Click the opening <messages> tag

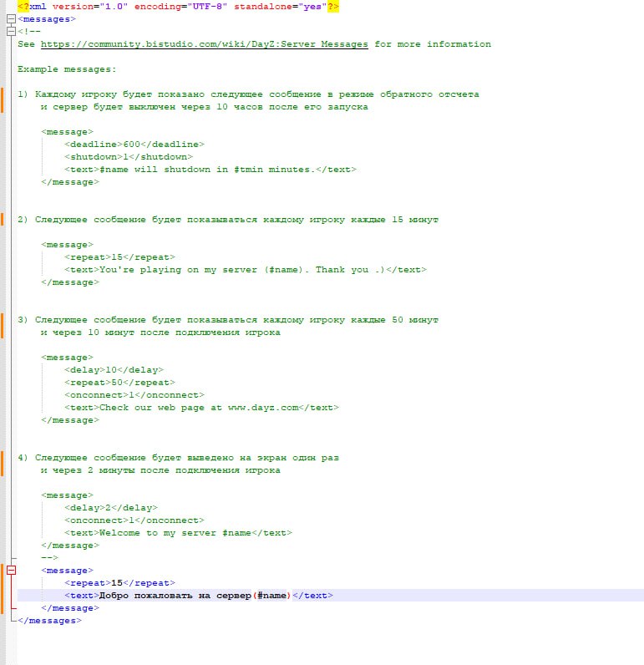click(47, 19)
